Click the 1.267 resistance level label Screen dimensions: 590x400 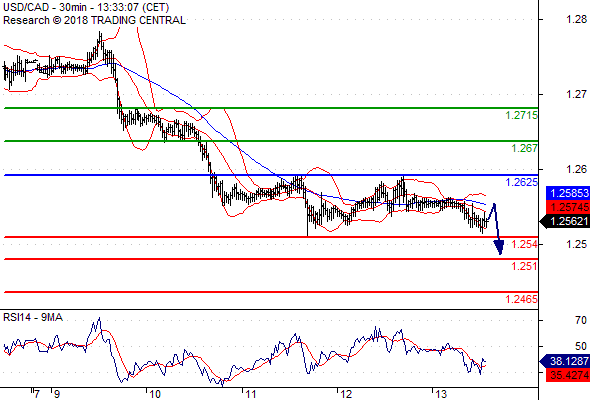coord(525,148)
